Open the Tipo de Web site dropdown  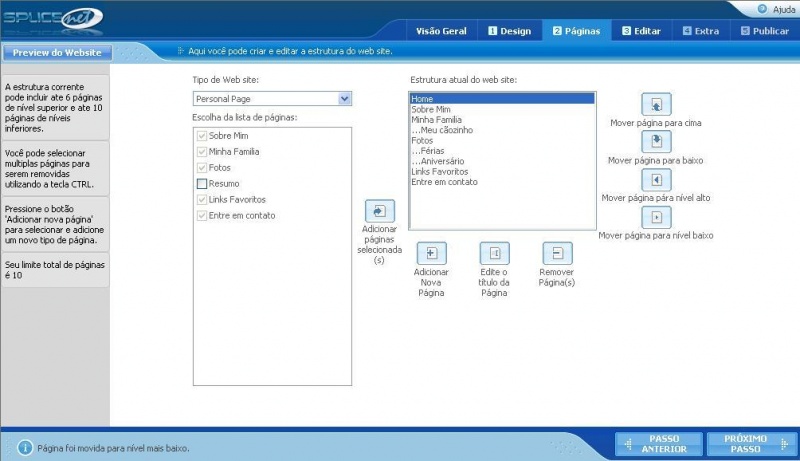pyautogui.click(x=272, y=99)
